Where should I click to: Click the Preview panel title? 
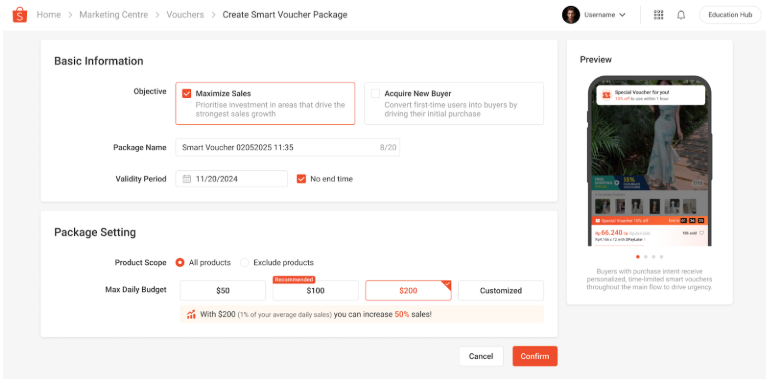click(x=596, y=60)
